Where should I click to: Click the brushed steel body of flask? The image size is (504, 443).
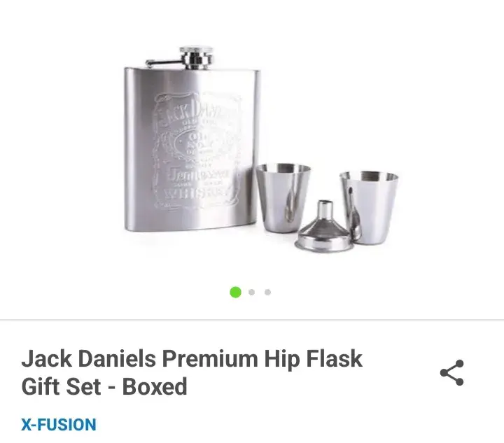[x=192, y=149]
